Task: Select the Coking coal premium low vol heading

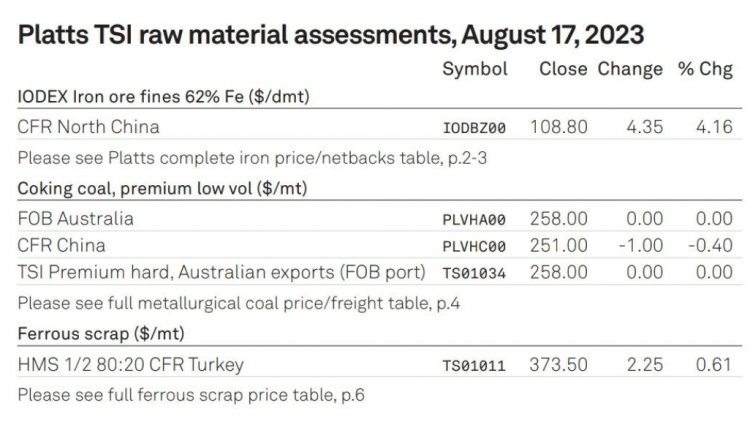Action: pos(162,189)
